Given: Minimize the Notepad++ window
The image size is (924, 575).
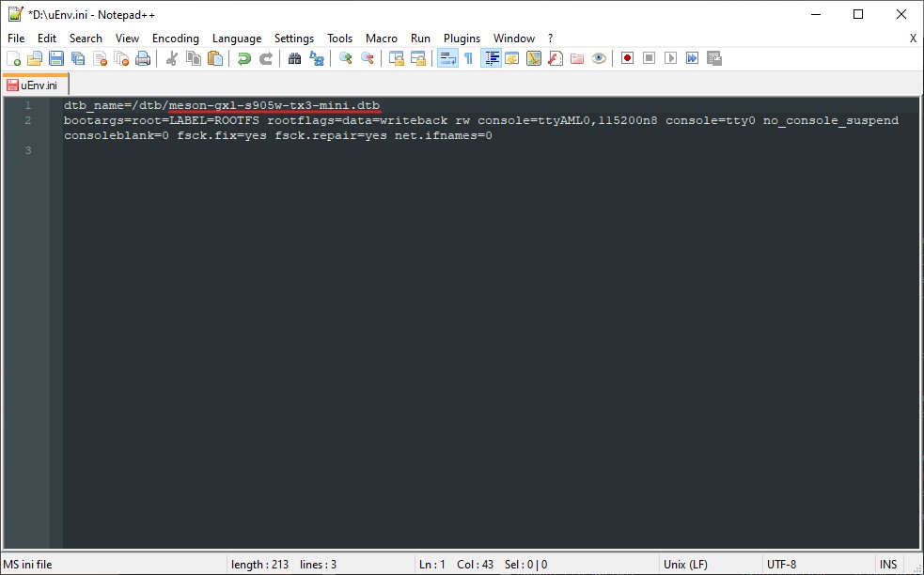Looking at the screenshot, I should point(816,15).
